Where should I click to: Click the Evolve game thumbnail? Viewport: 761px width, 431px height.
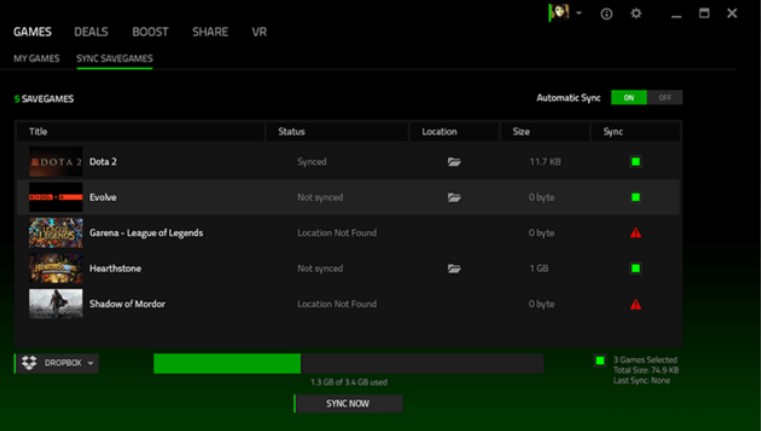tap(56, 197)
